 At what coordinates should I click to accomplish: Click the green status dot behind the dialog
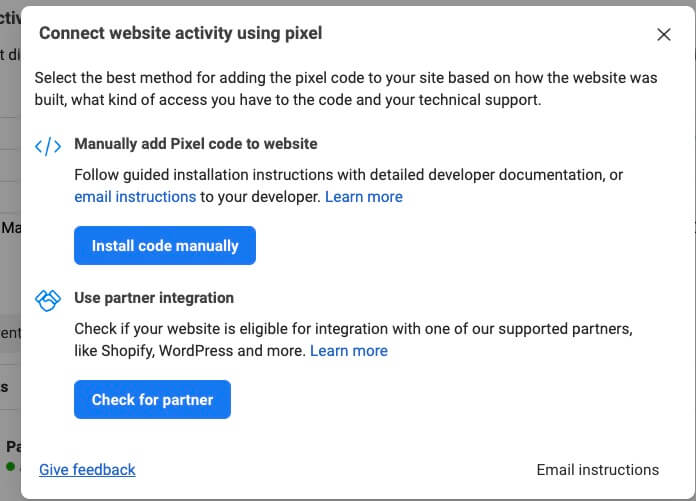pos(10,467)
